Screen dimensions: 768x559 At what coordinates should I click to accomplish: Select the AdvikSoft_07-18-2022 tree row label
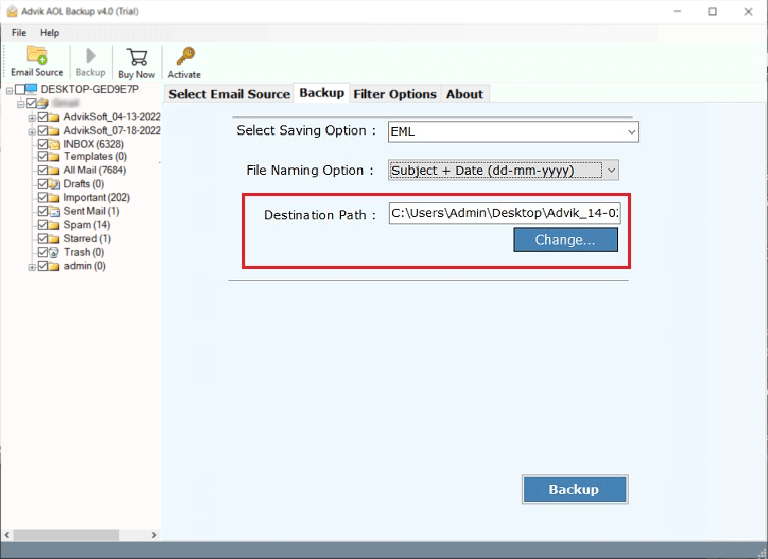point(112,131)
